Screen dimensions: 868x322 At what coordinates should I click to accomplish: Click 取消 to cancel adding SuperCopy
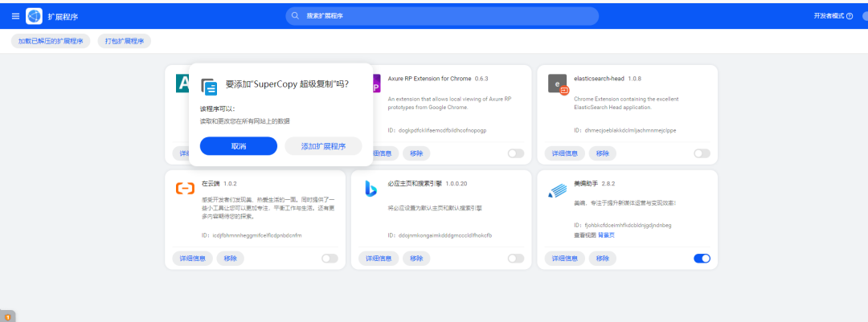239,146
